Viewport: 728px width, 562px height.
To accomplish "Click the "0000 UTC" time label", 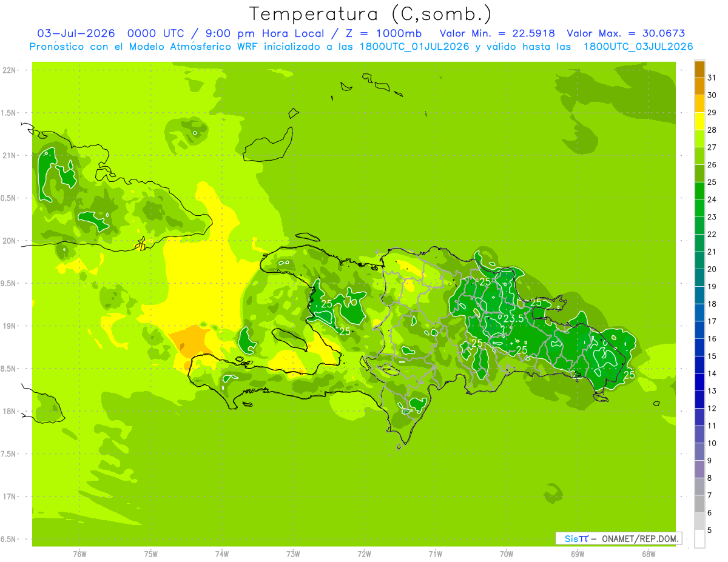I will pyautogui.click(x=155, y=33).
